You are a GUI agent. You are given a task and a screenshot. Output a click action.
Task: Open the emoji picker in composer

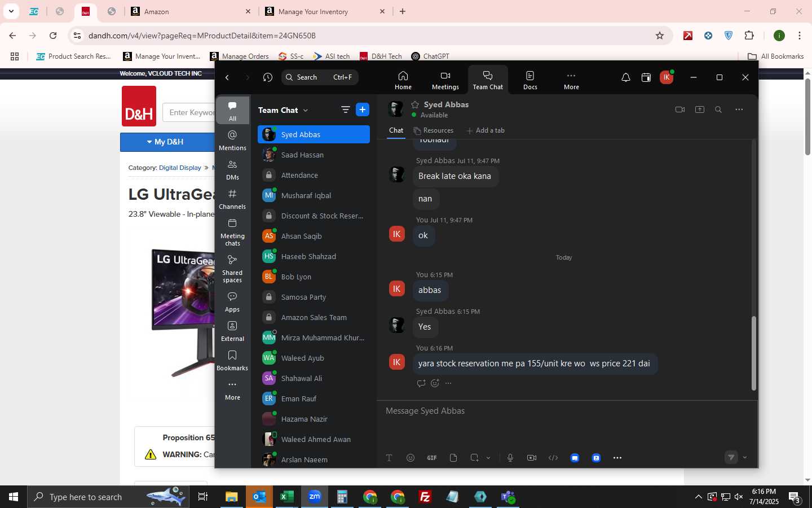pos(411,458)
